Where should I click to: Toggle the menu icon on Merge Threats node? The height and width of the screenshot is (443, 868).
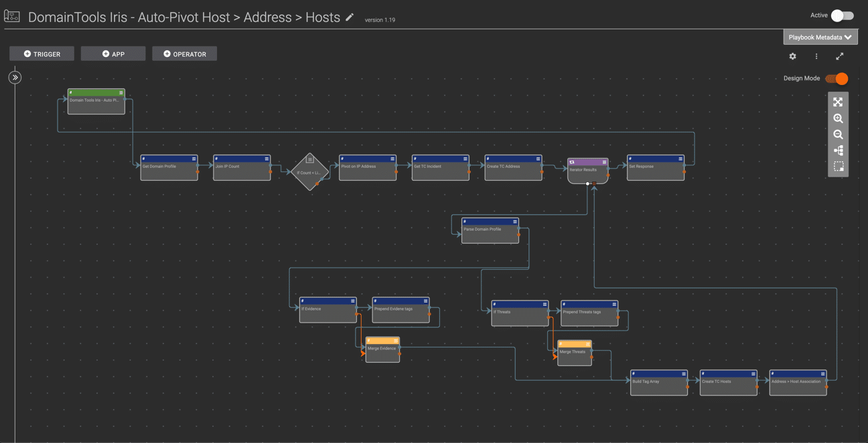589,344
